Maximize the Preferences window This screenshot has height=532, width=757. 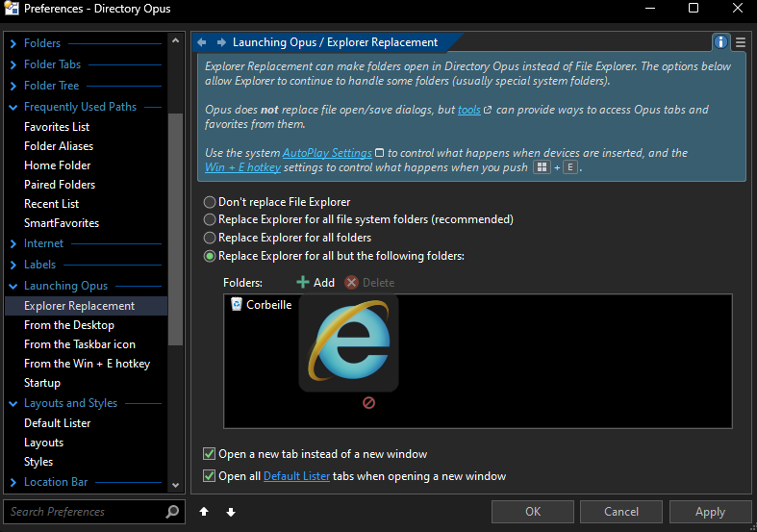694,9
